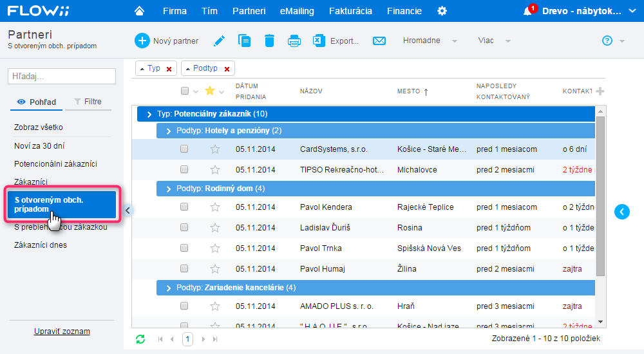Image resolution: width=644 pixels, height=354 pixels.
Task: Go to the first page
Action: (x=160, y=339)
